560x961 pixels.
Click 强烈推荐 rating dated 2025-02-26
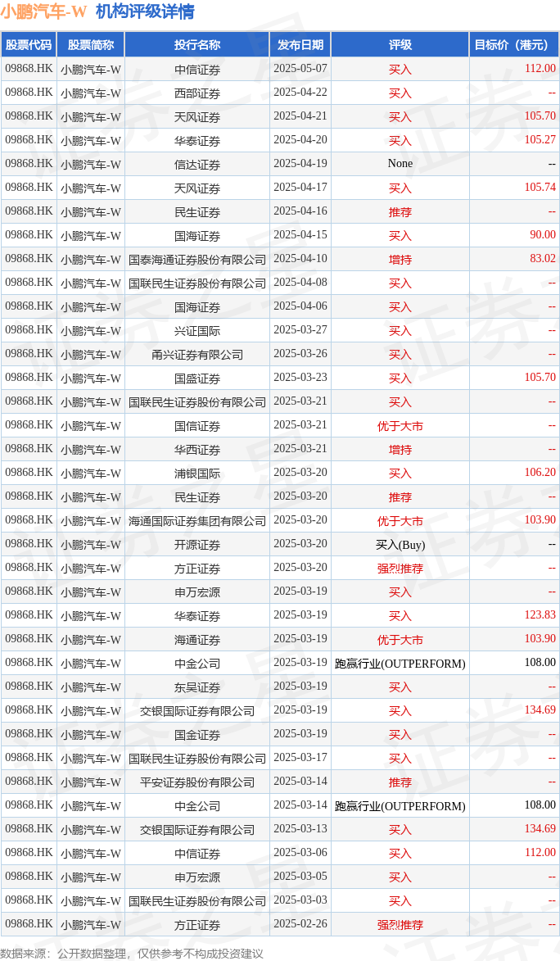tap(400, 925)
